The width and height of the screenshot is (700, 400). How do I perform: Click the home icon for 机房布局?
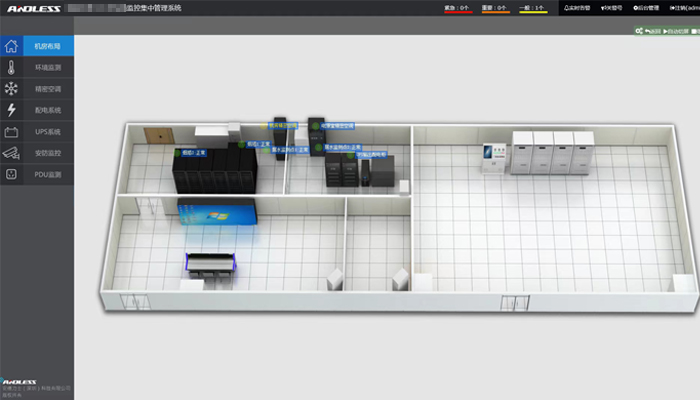pyautogui.click(x=11, y=47)
